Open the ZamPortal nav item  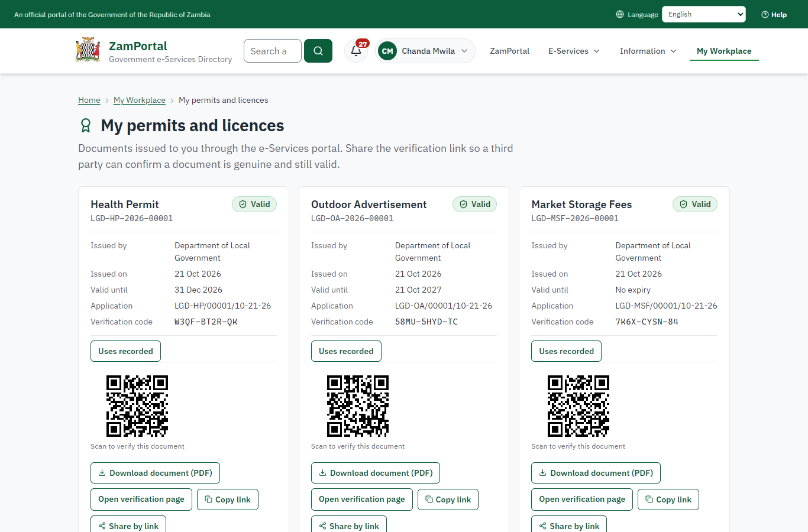[x=509, y=51]
